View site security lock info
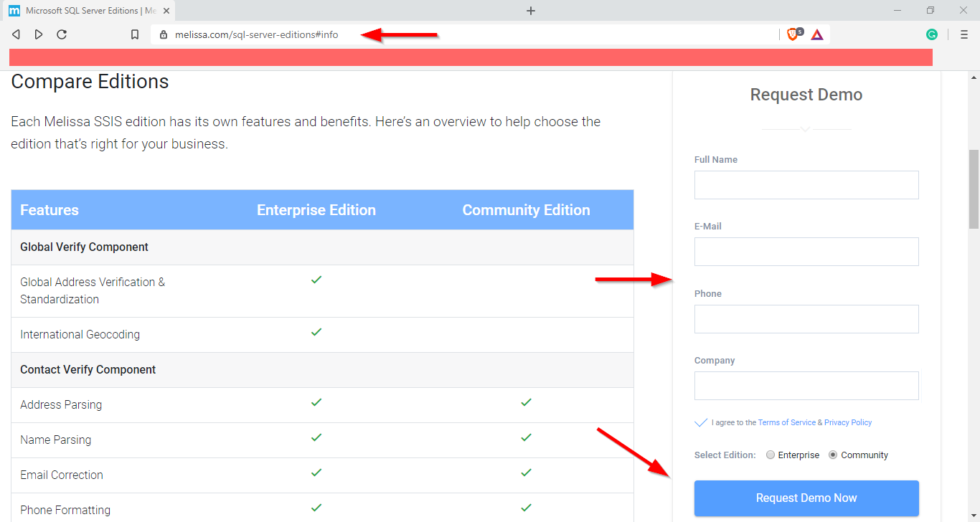Image resolution: width=980 pixels, height=522 pixels. (164, 34)
